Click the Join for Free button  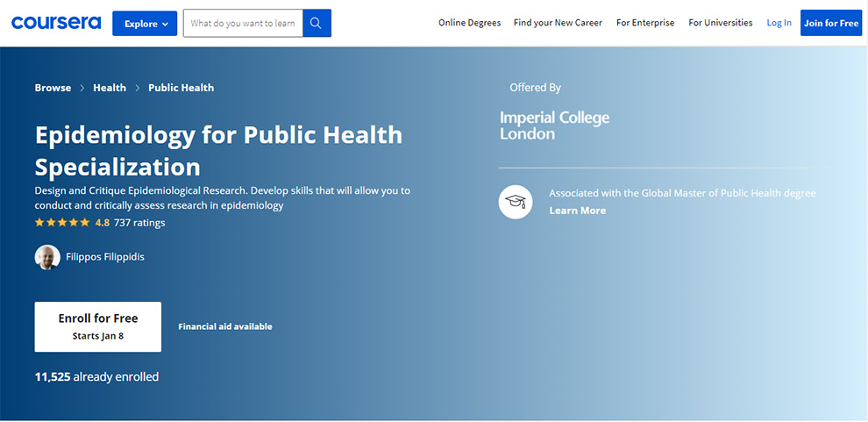tap(831, 23)
